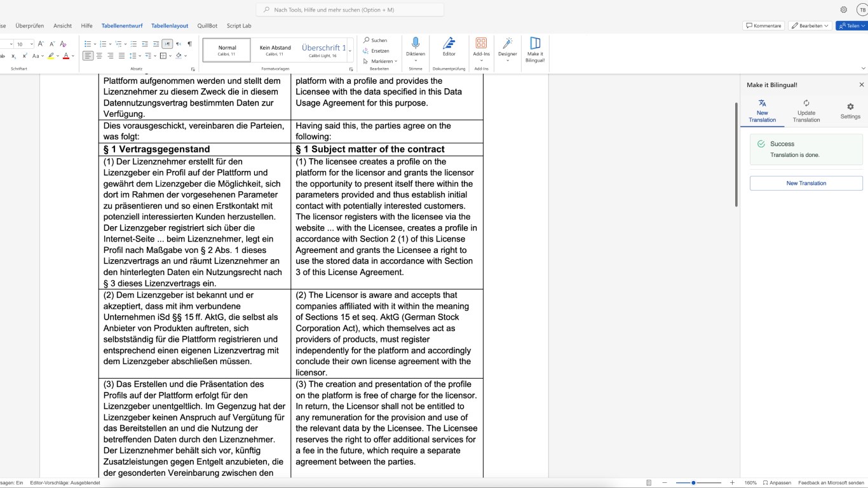This screenshot has width=868, height=488.
Task: Click Anpassen in the status bar
Action: [x=777, y=483]
